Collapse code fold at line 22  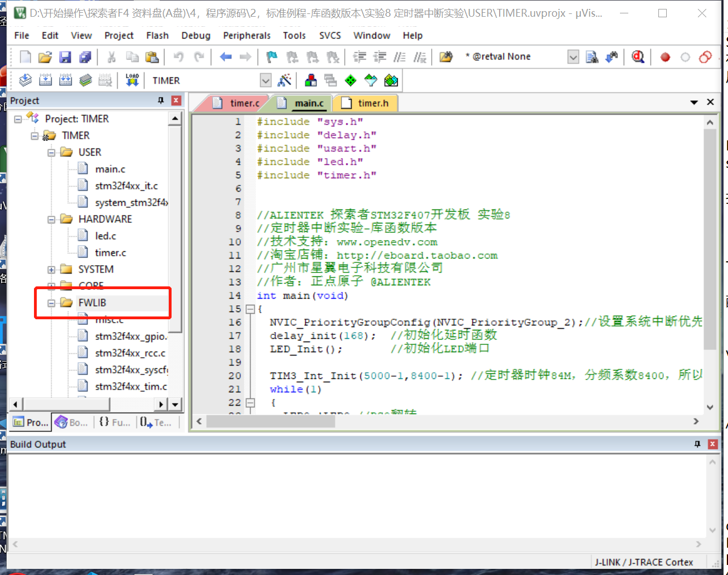(x=250, y=402)
